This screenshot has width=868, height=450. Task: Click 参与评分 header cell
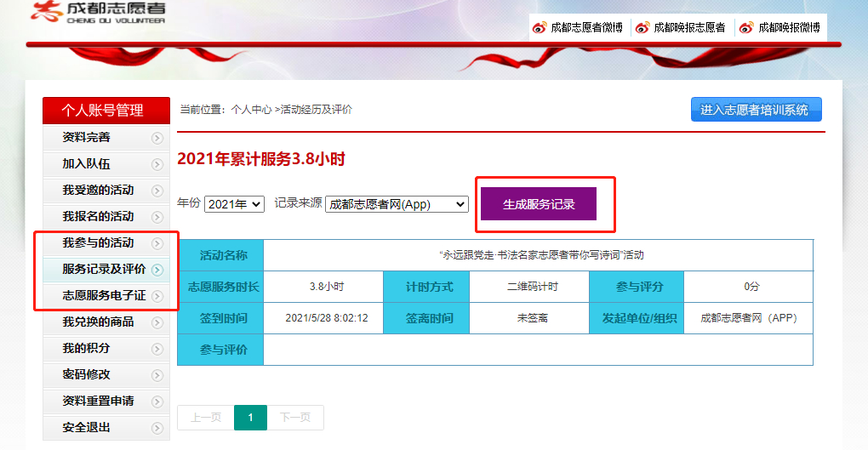(637, 287)
